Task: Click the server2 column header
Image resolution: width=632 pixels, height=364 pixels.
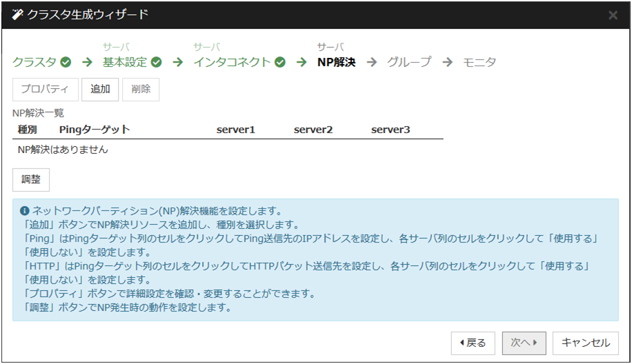Action: tap(313, 130)
